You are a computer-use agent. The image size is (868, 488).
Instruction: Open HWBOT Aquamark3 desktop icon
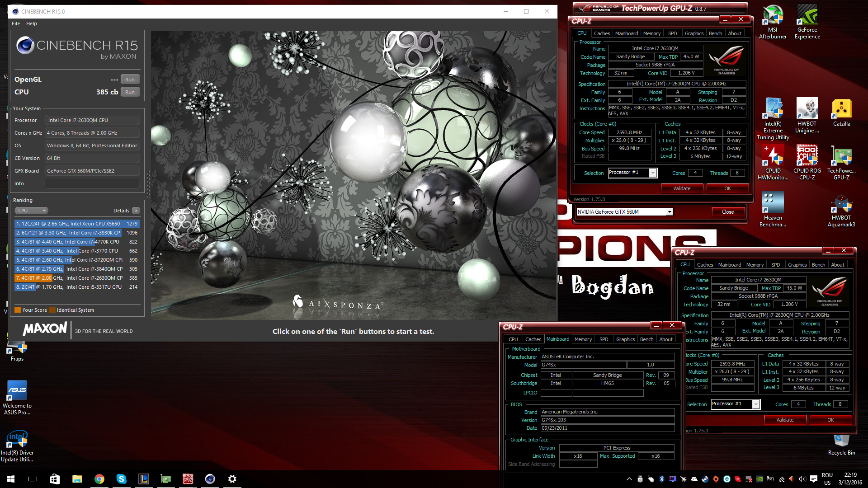point(841,210)
